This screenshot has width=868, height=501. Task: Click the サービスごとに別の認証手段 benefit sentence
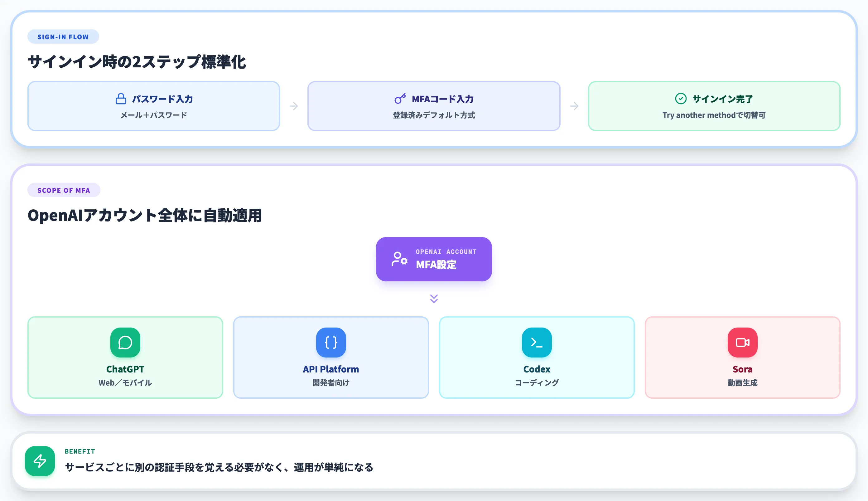pyautogui.click(x=219, y=467)
